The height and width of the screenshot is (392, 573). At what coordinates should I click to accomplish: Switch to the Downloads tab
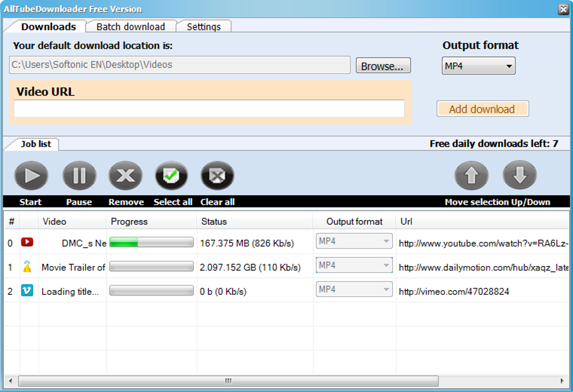click(49, 26)
